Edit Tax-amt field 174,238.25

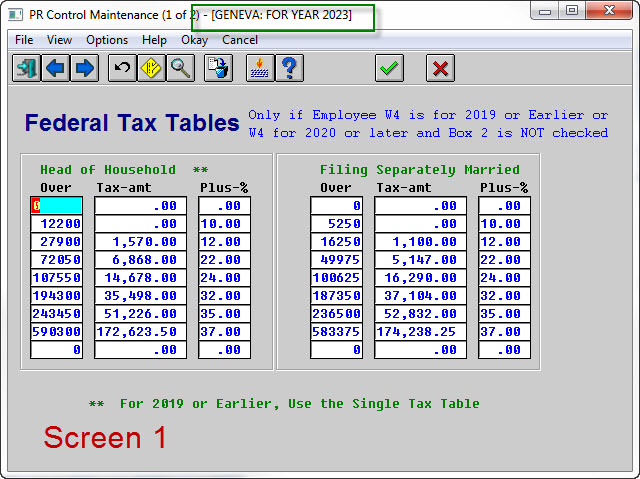[x=420, y=331]
